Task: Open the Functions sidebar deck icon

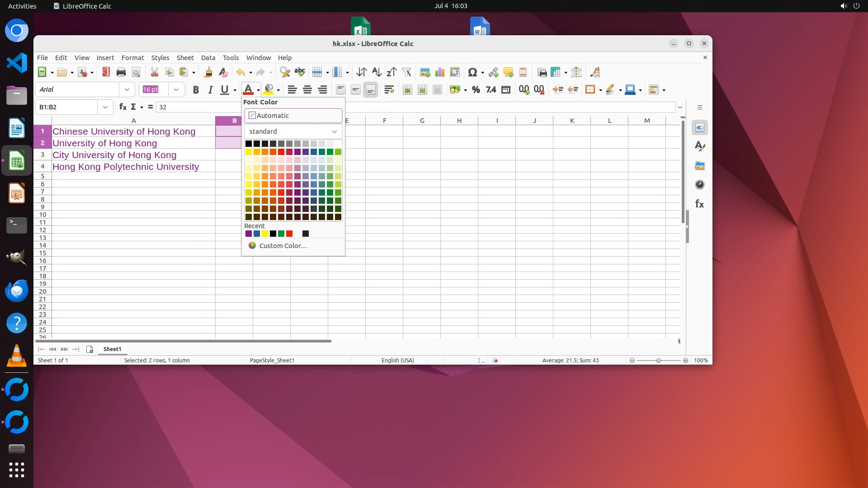Action: 699,204
